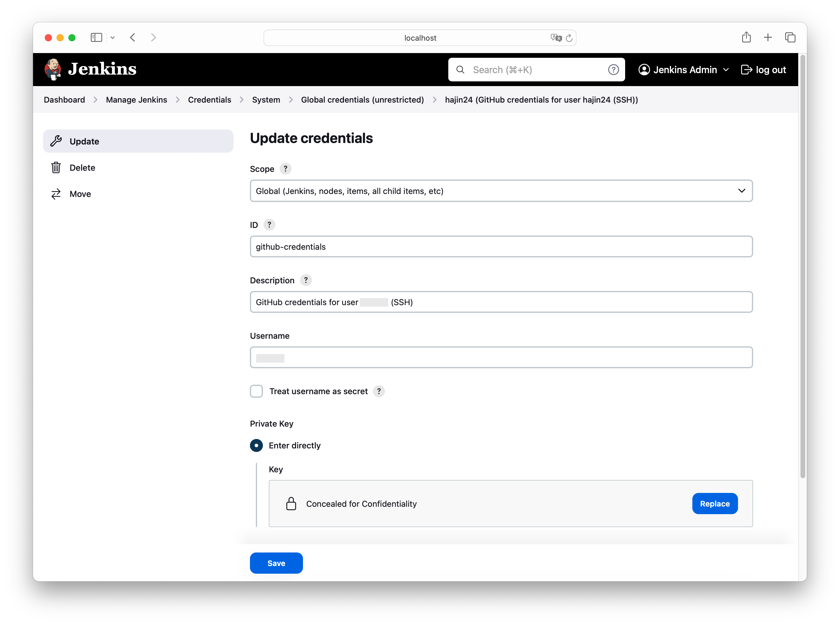840x625 pixels.
Task: Select Move in the side menu
Action: pyautogui.click(x=80, y=194)
